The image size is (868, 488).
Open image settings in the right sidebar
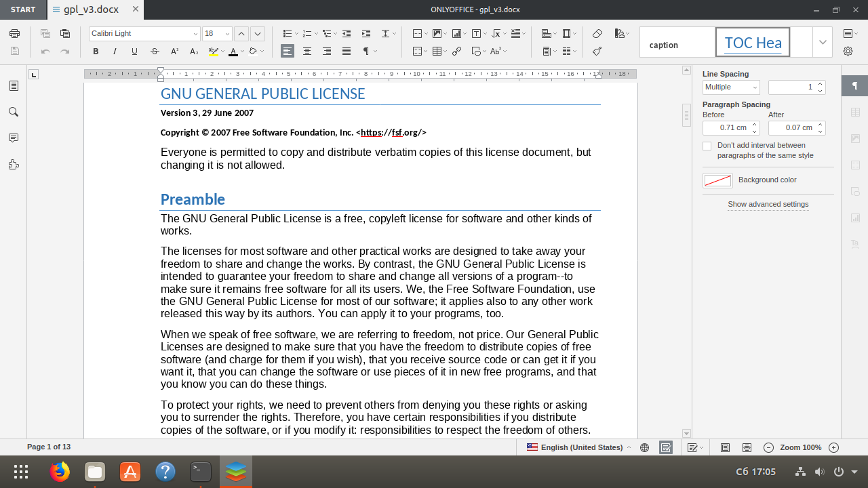(855, 138)
